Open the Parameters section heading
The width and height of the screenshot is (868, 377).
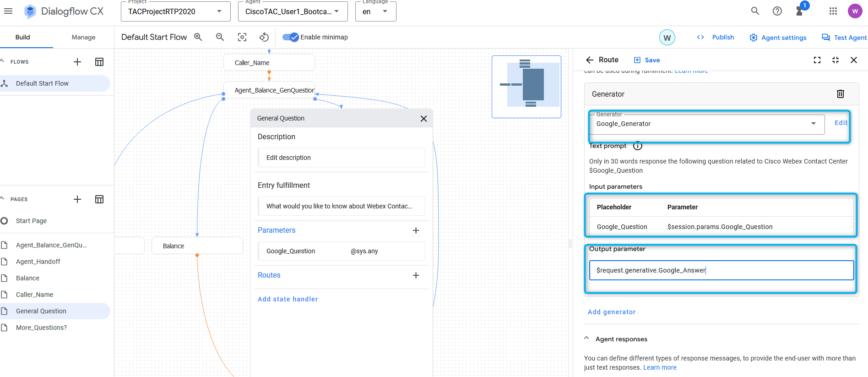tap(277, 230)
